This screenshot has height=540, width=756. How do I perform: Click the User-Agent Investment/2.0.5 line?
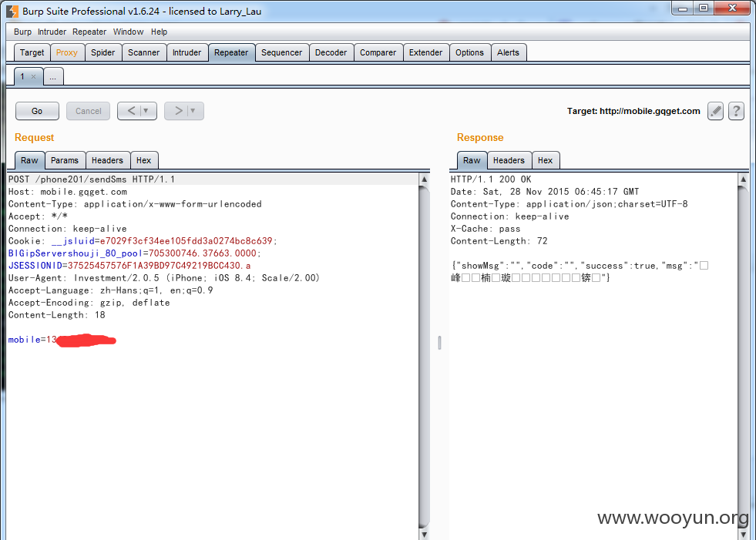(164, 278)
